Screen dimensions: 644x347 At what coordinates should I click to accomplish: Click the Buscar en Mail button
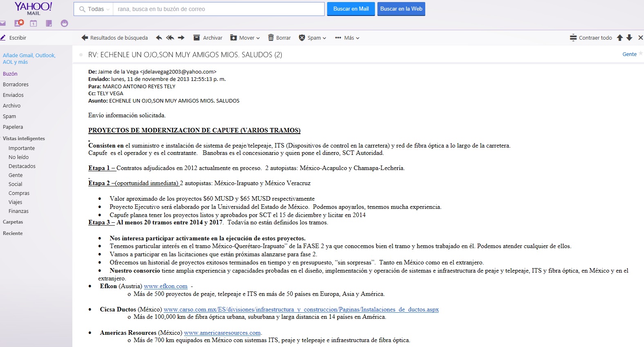tap(351, 9)
